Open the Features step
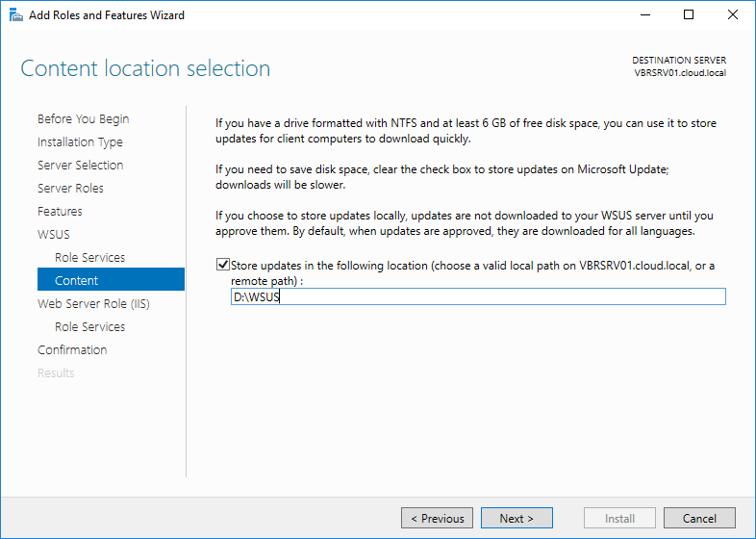The height and width of the screenshot is (539, 756). [x=60, y=212]
